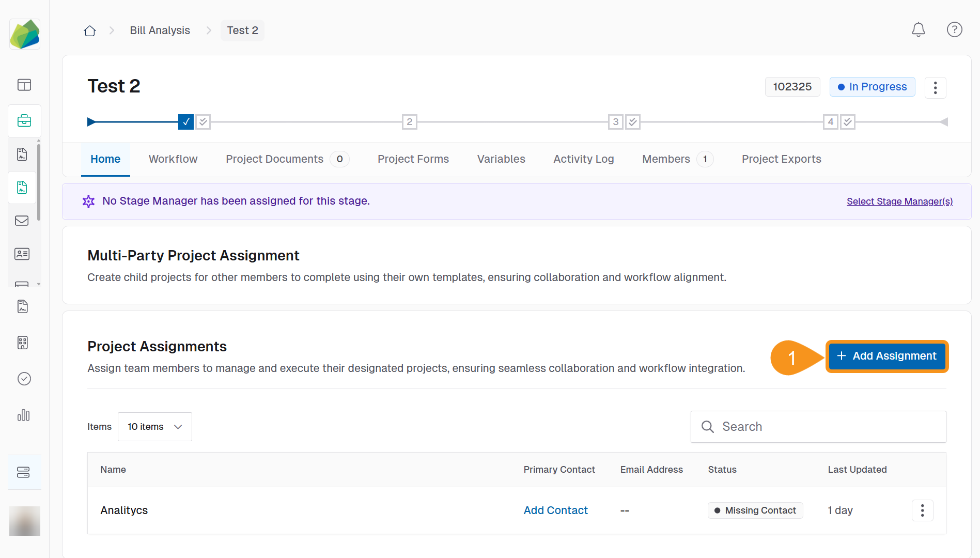
Task: Click the Add Assignment button
Action: pyautogui.click(x=886, y=356)
